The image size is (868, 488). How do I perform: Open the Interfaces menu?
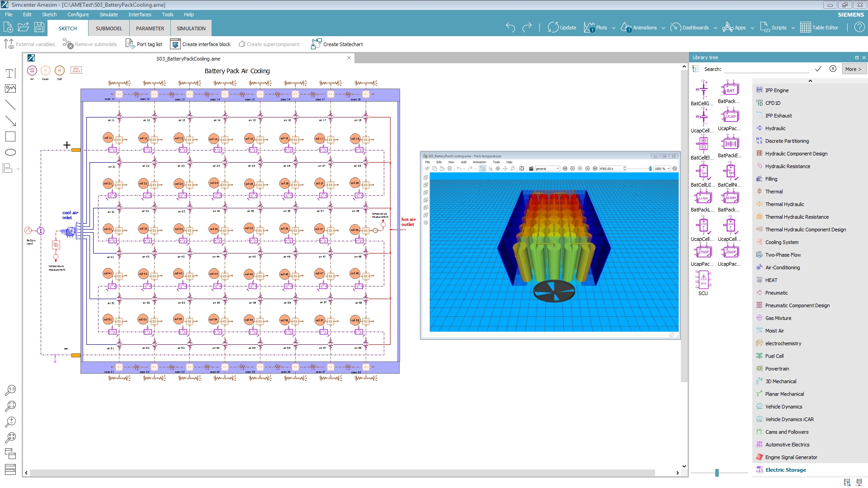pos(140,14)
